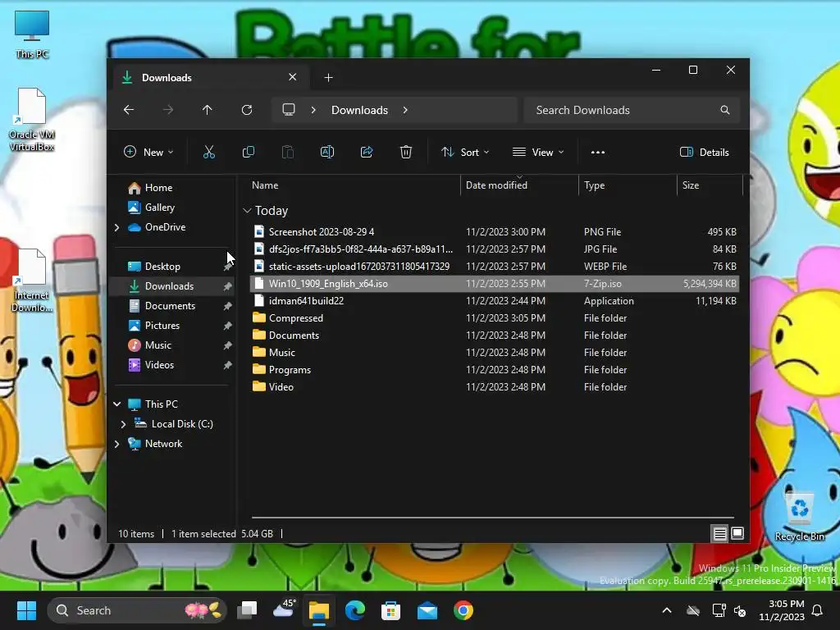Click the Share icon in toolbar

click(367, 152)
